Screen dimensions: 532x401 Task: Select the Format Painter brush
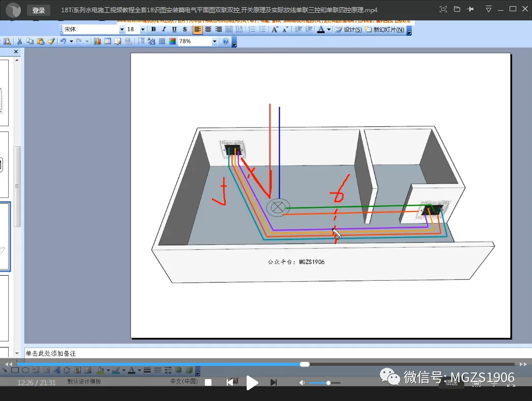tap(51, 41)
